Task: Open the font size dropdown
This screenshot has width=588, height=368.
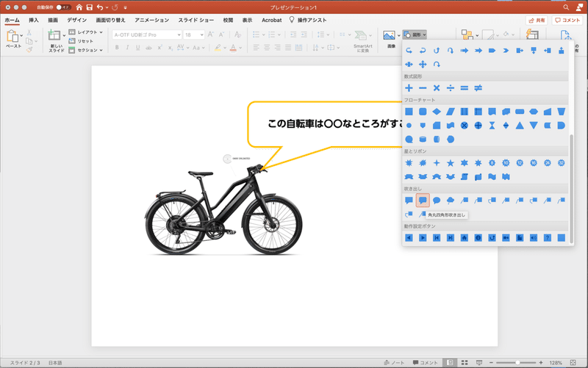Action: pyautogui.click(x=201, y=35)
